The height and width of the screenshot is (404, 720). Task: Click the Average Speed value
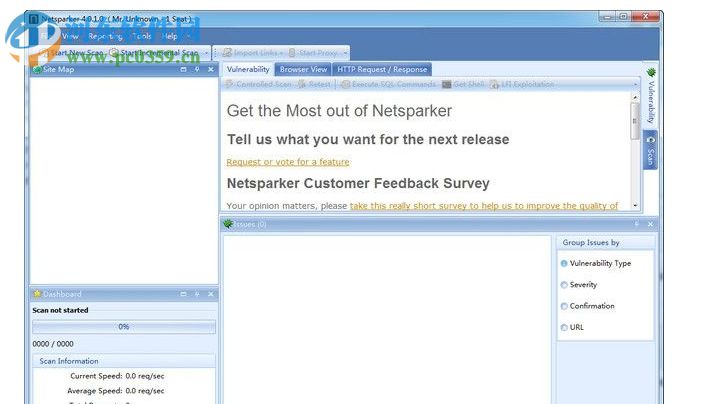pyautogui.click(x=145, y=391)
